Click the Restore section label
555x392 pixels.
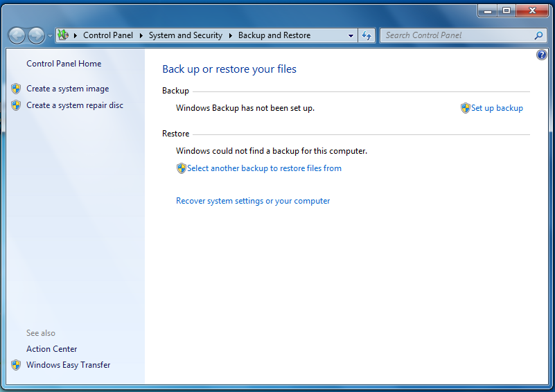coord(175,134)
